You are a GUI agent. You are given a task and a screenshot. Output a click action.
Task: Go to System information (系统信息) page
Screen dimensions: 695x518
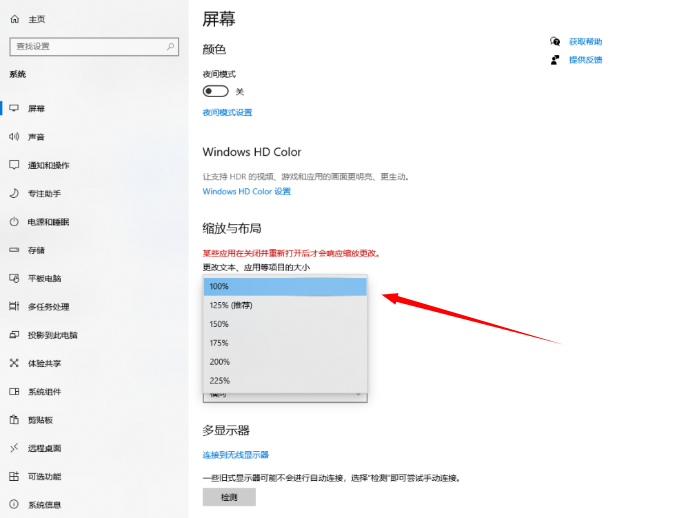click(x=44, y=505)
